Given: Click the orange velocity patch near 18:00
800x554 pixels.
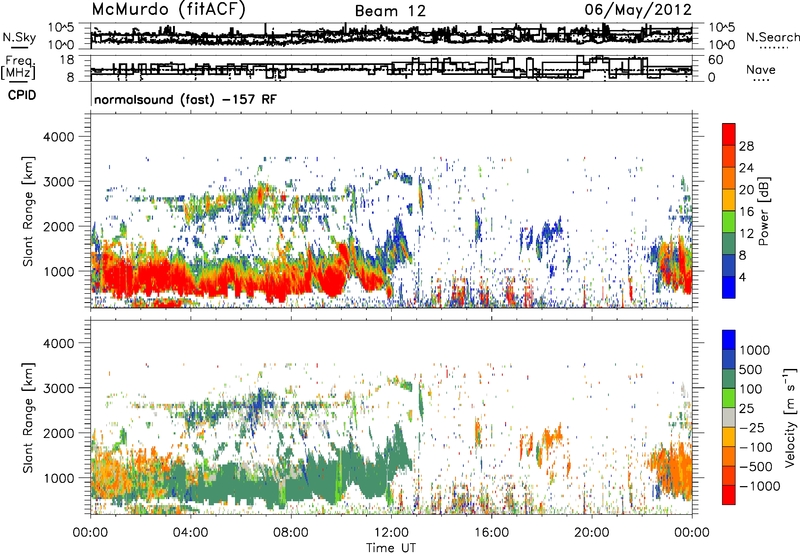Looking at the screenshot, I should [x=552, y=437].
